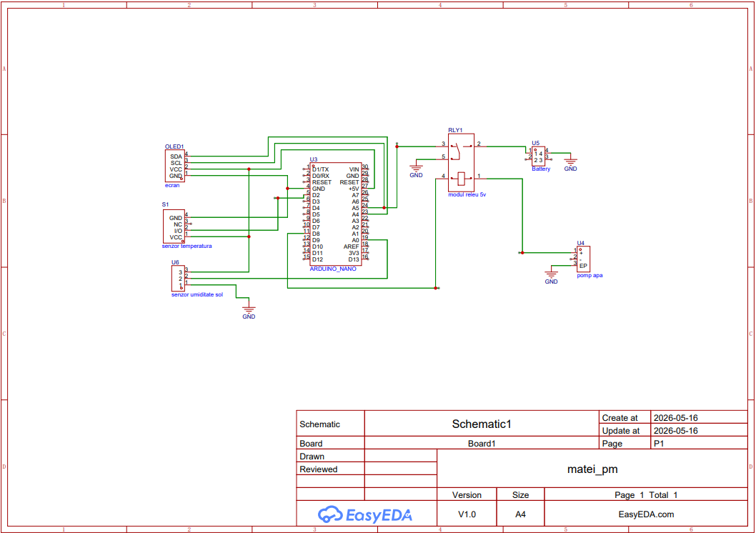Screen dimensions: 756x533
Task: Click the SCL pin label on OLED1
Action: (176, 163)
